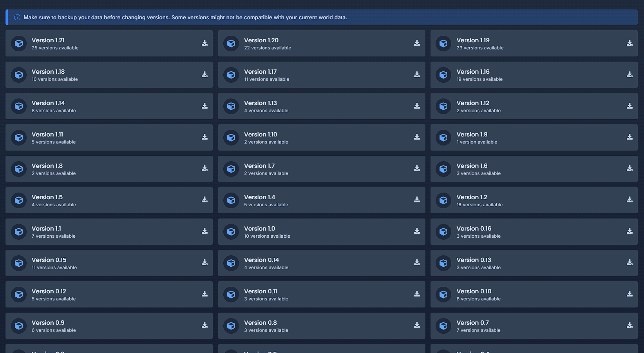644x353 pixels.
Task: Click the cube icon of Version 0.7
Action: 443,326
